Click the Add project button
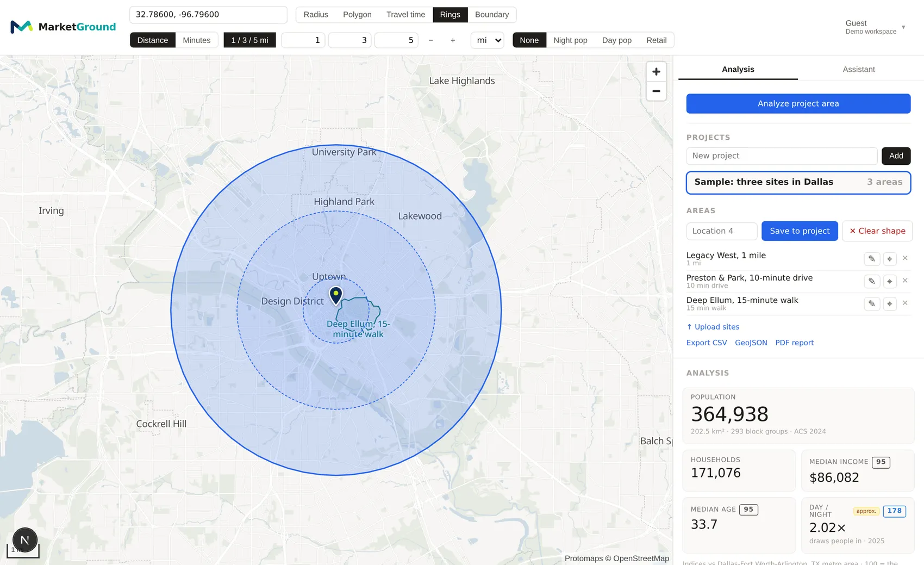The height and width of the screenshot is (565, 924). tap(896, 156)
